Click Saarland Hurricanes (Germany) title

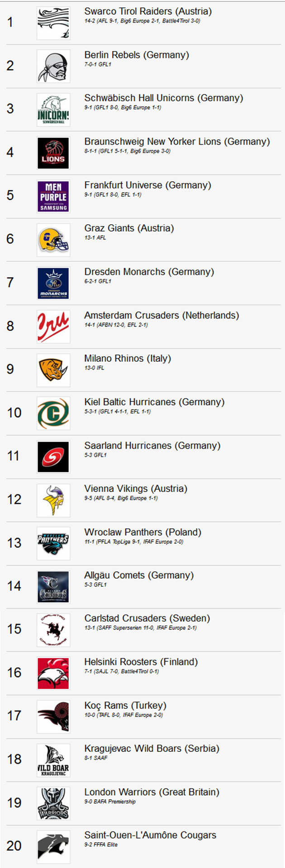[152, 445]
